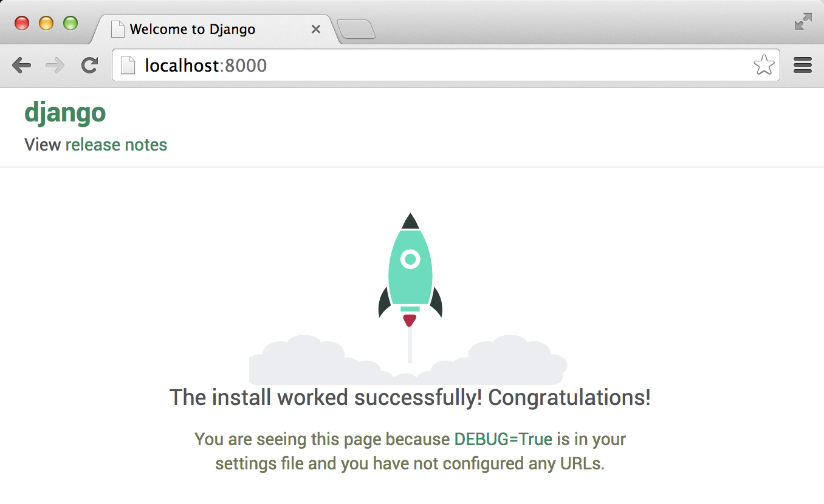This screenshot has width=824, height=504.
Task: Close the Welcome to Django tab
Action: pos(315,29)
